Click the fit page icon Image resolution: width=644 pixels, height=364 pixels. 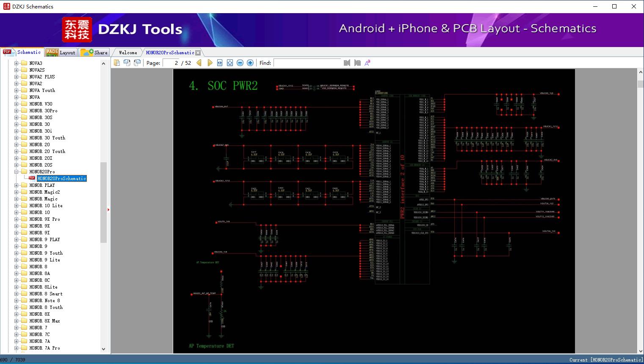(x=230, y=63)
